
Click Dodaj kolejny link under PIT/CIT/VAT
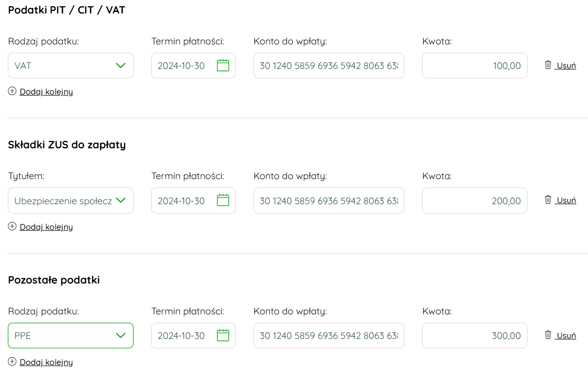pos(46,91)
